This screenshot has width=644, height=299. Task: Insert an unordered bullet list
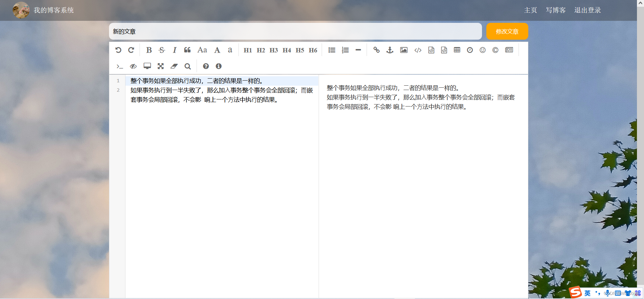coord(332,50)
